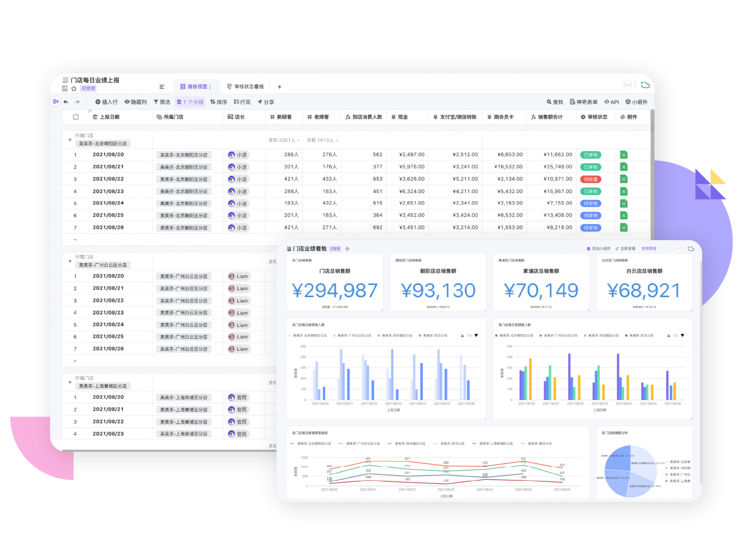Click the 排序 sort tool
The width and height of the screenshot is (755, 560).
pos(218,102)
